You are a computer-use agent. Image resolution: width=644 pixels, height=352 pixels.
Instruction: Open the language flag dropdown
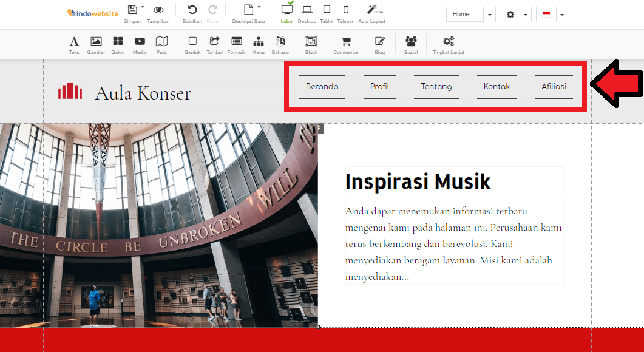pos(561,14)
